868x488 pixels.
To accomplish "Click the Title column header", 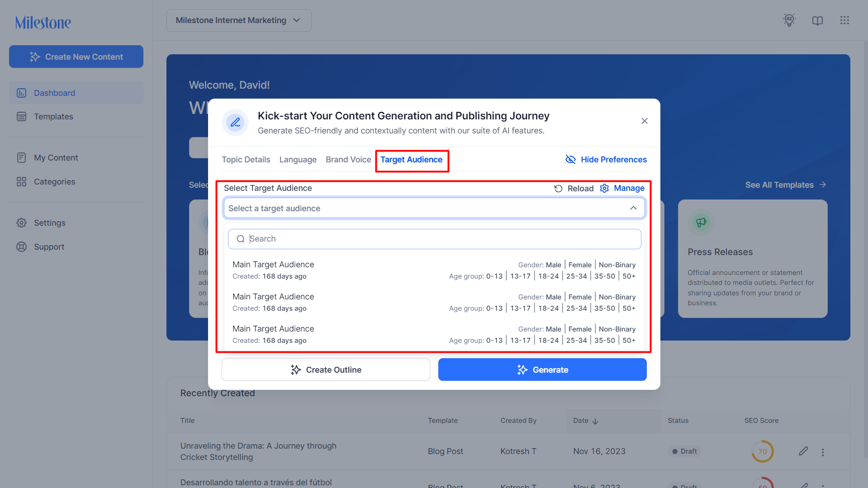I will tap(187, 421).
